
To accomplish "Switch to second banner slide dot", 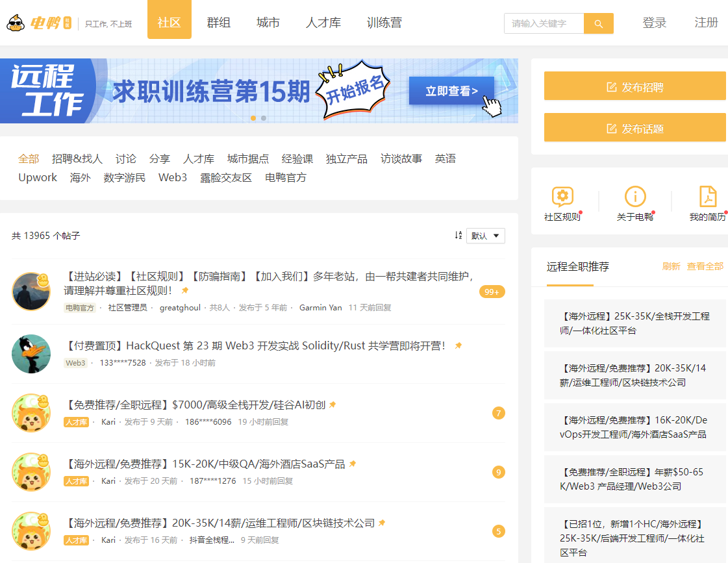I will 264,118.
